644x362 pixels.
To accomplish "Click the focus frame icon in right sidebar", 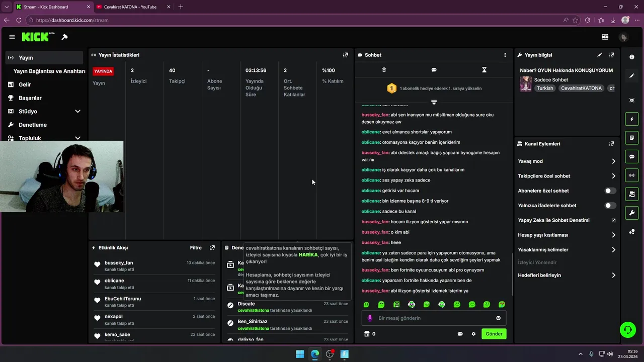I will pyautogui.click(x=632, y=100).
